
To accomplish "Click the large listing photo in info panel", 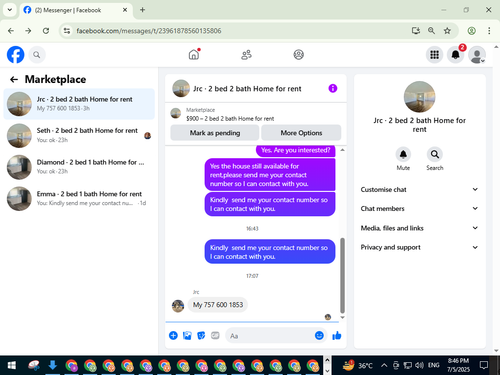I will tap(419, 97).
